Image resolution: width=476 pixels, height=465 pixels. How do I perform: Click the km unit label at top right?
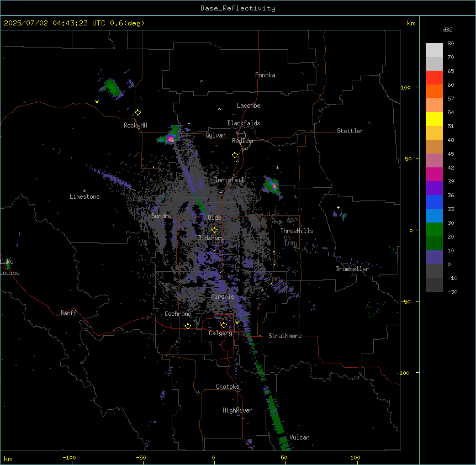[x=411, y=23]
